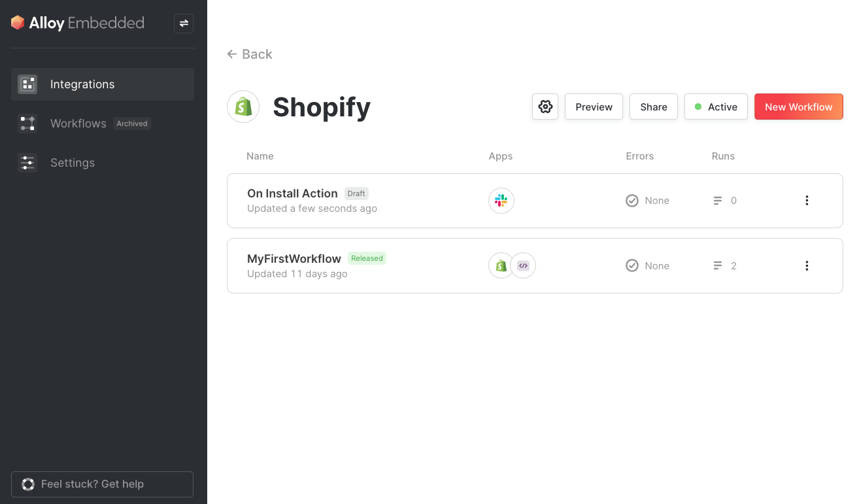The width and height of the screenshot is (857, 504).
Task: Click the New Workflow button
Action: [799, 107]
